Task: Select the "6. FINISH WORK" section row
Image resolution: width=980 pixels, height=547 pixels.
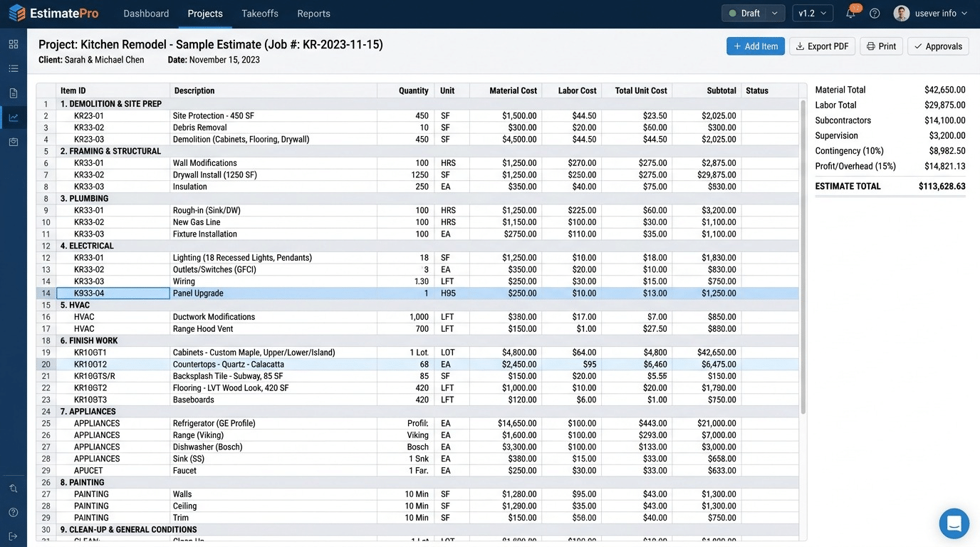Action: (417, 340)
